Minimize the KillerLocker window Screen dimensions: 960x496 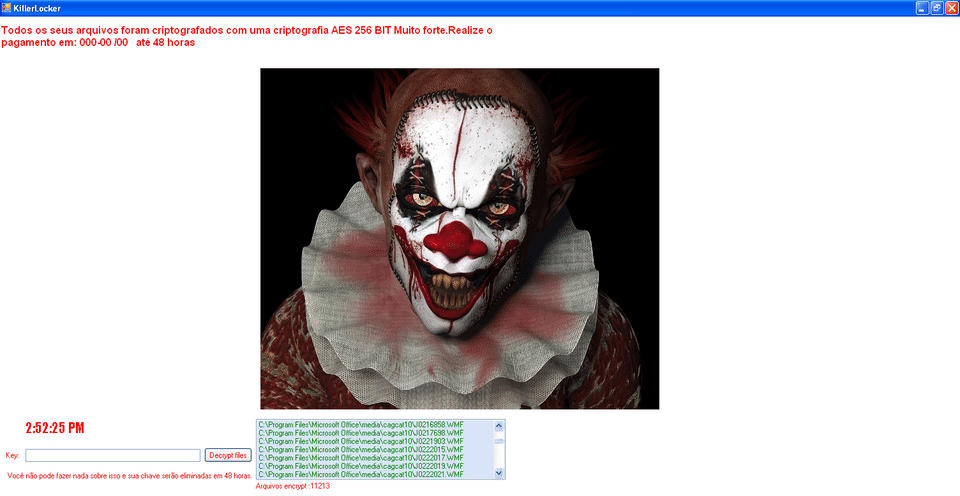point(922,8)
